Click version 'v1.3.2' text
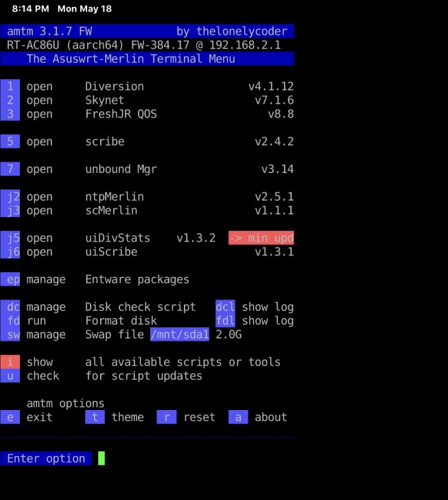Image resolution: width=448 pixels, height=500 pixels. click(x=196, y=238)
